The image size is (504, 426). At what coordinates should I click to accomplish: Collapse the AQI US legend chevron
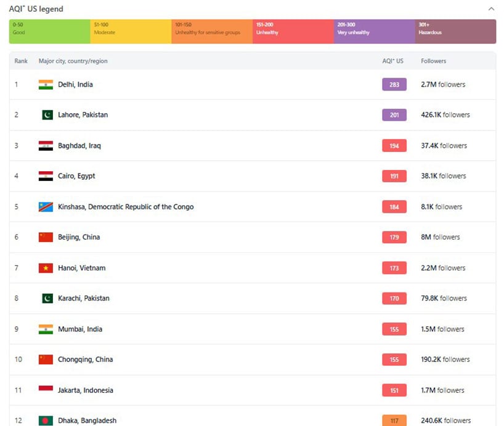coord(491,9)
